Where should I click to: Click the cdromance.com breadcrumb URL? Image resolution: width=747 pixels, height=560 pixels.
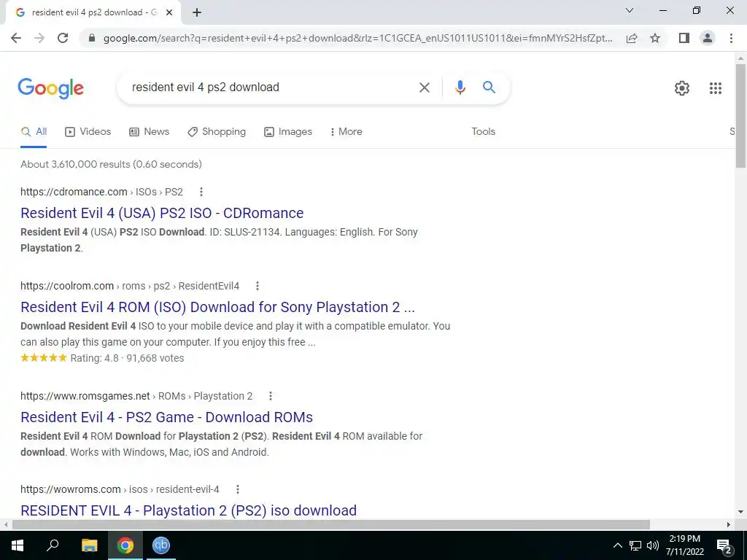(x=101, y=192)
